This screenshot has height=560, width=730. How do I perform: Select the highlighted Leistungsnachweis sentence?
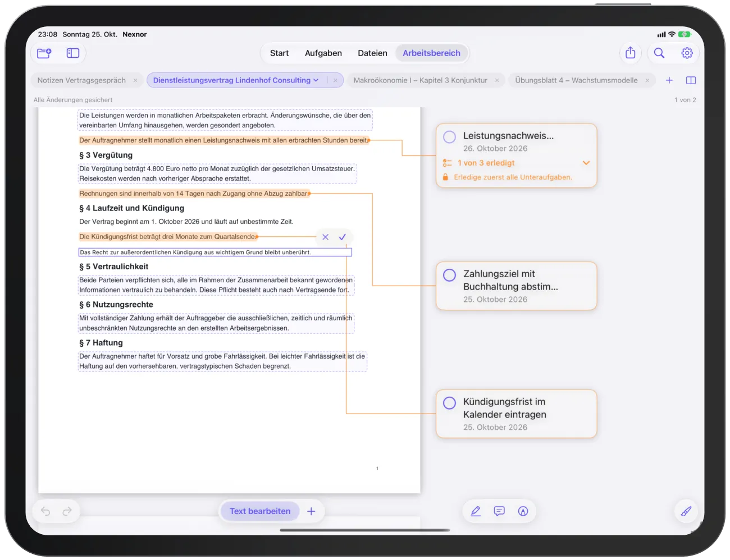click(x=223, y=140)
